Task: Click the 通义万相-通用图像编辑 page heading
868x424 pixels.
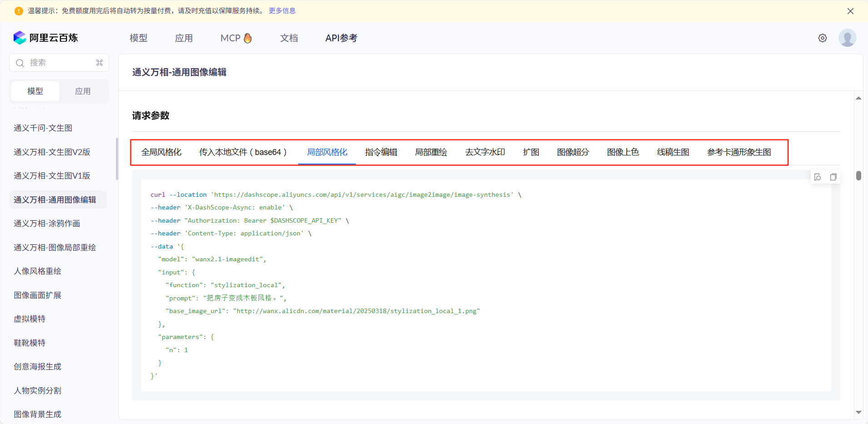Action: click(180, 72)
